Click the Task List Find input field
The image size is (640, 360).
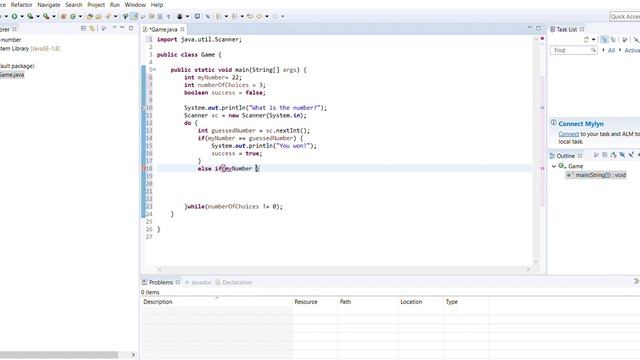pyautogui.click(x=573, y=50)
